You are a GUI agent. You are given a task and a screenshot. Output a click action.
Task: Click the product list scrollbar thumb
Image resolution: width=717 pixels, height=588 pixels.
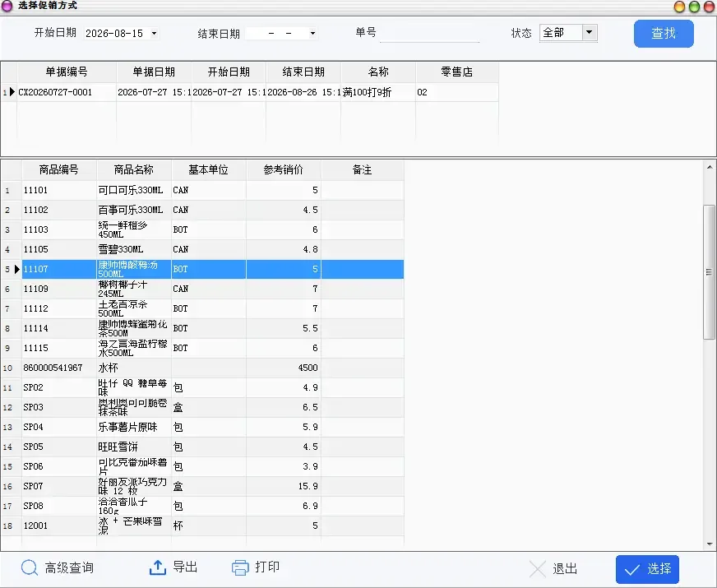coord(710,272)
